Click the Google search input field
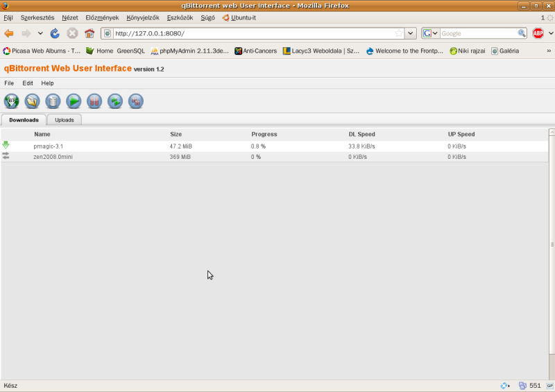This screenshot has height=392, width=555. pos(479,33)
